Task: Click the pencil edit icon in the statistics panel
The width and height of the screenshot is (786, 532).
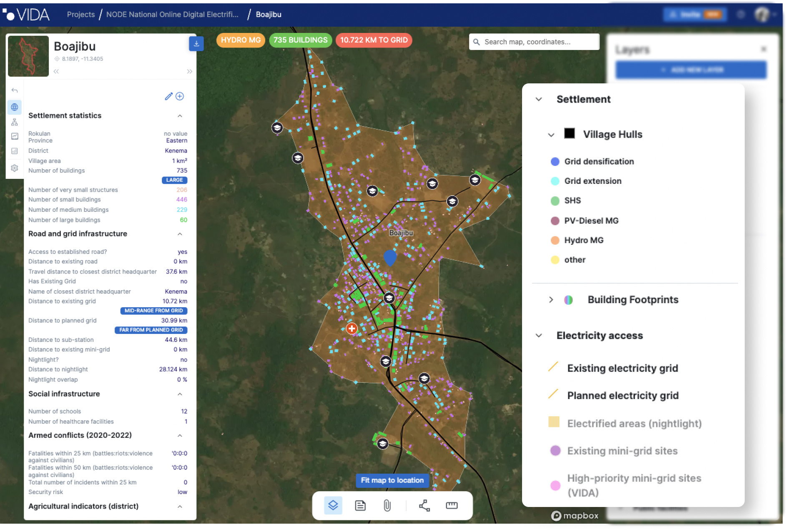Action: [x=168, y=96]
